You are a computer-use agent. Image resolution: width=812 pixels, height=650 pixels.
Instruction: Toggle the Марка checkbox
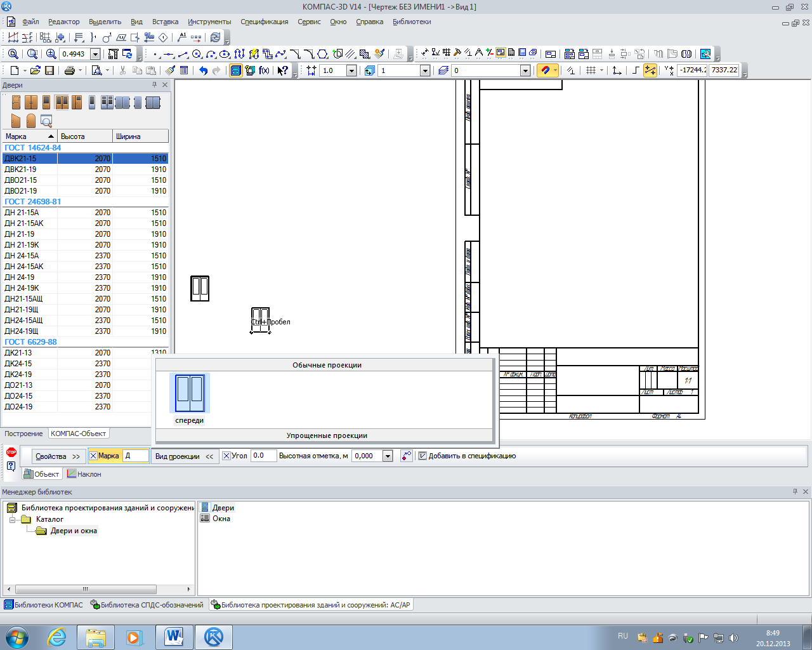pos(93,456)
